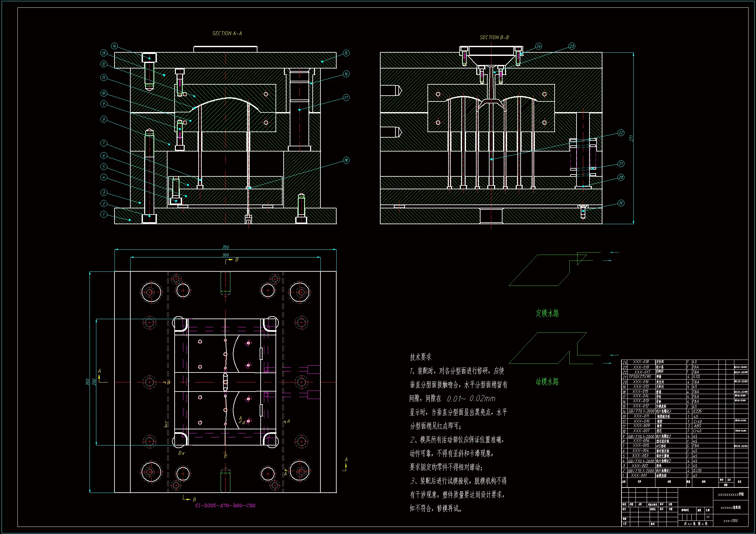Select part balloon number 24
756x534 pixels.
click(x=538, y=46)
